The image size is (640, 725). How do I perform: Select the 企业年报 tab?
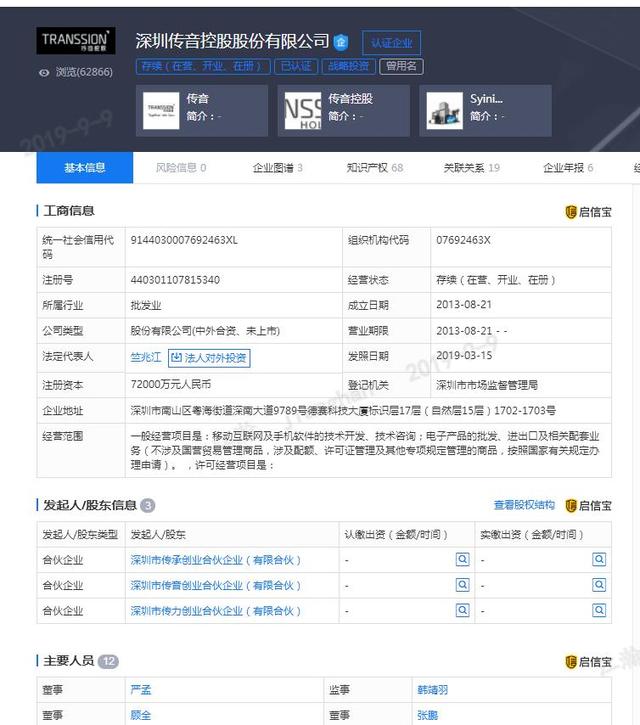click(568, 168)
